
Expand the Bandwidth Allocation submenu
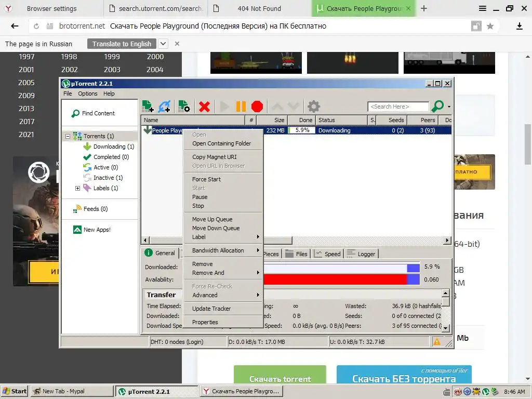pos(223,250)
